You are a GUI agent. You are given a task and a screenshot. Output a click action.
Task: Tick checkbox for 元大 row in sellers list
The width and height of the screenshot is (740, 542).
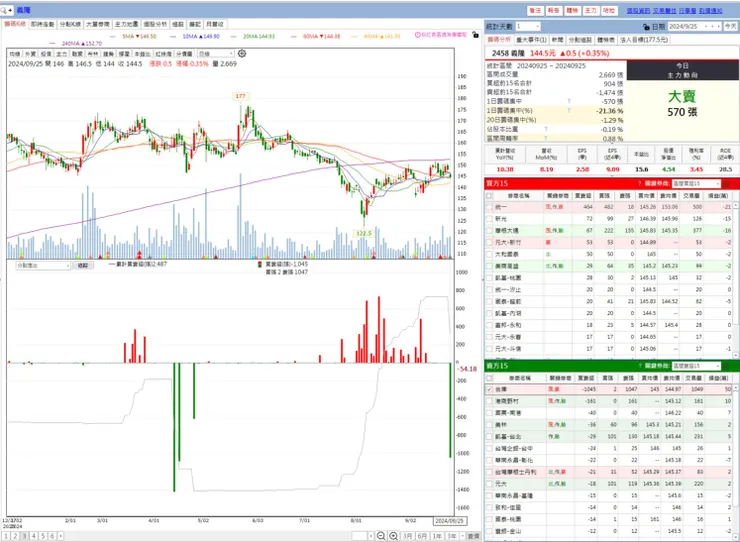pos(489,484)
